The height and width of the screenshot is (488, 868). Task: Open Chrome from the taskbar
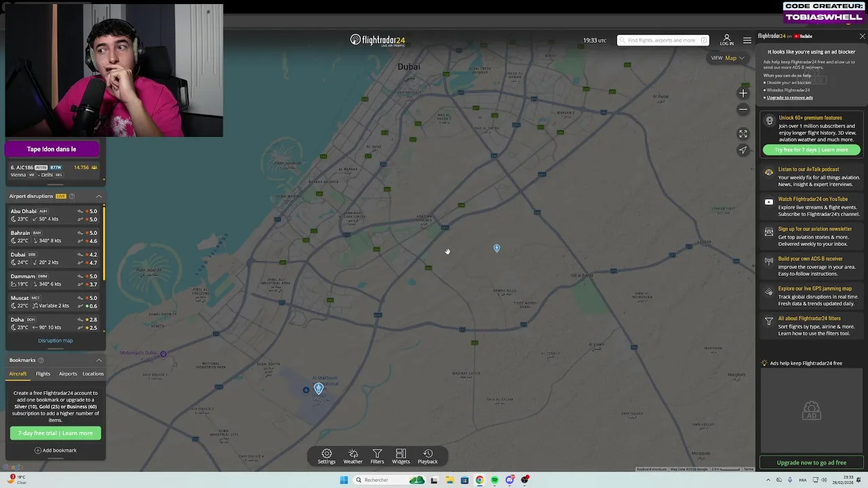(x=479, y=480)
